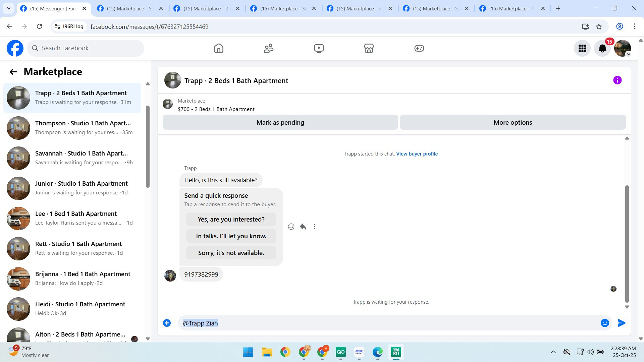Image resolution: width=644 pixels, height=362 pixels.
Task: Open a new browser tab with the plus
Action: click(558, 8)
